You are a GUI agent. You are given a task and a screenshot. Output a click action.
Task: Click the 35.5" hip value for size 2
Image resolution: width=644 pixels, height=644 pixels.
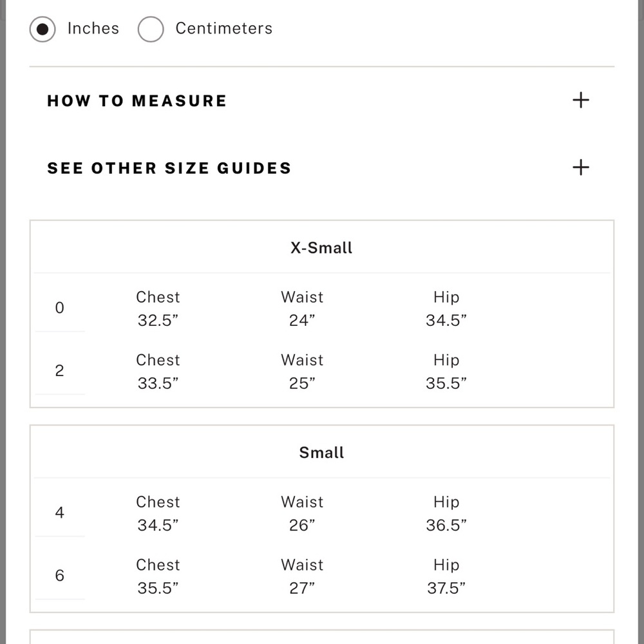point(446,383)
